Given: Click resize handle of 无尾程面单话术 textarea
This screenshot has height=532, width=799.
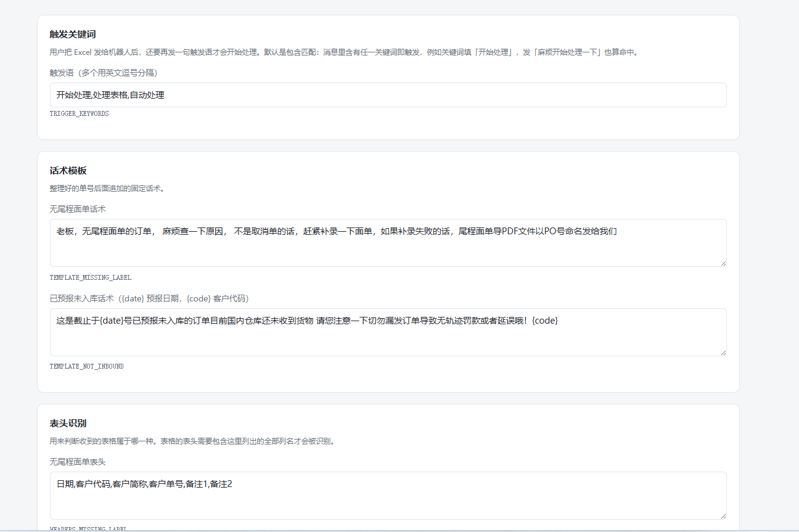Looking at the screenshot, I should pos(723,263).
